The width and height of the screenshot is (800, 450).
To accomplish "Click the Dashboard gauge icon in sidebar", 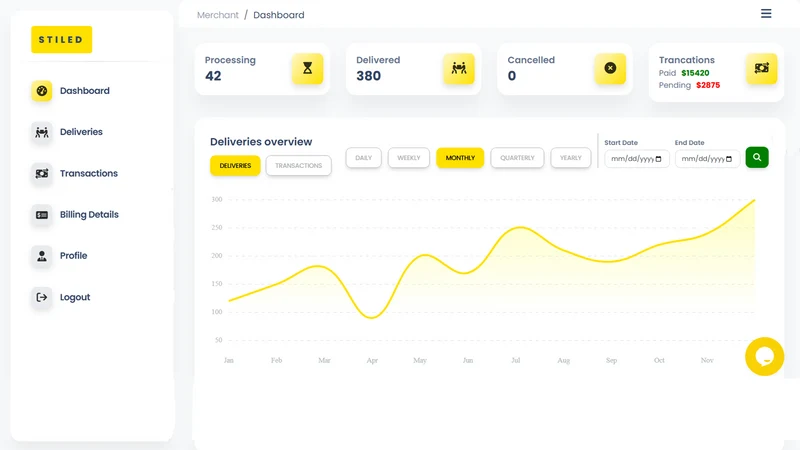I will pos(42,91).
